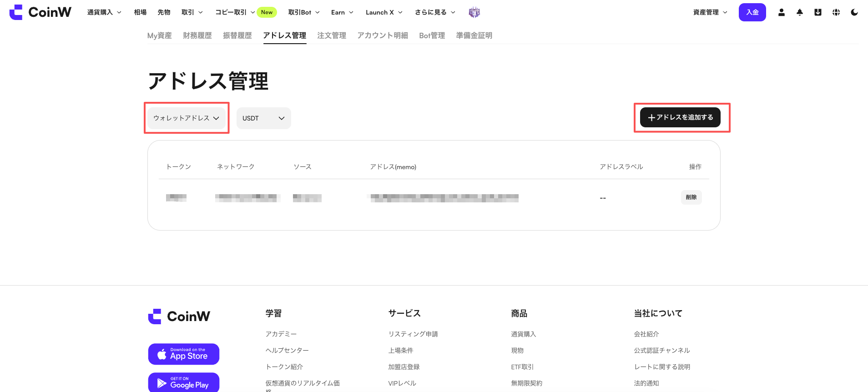Viewport: 868px width, 392px height.
Task: Open the ウォレットアドレス type dropdown
Action: click(x=187, y=118)
